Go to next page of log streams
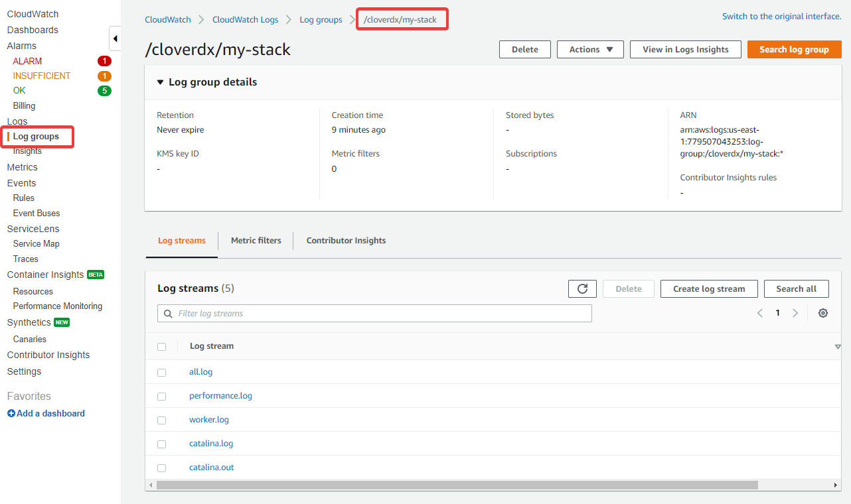The image size is (851, 504). [x=795, y=312]
